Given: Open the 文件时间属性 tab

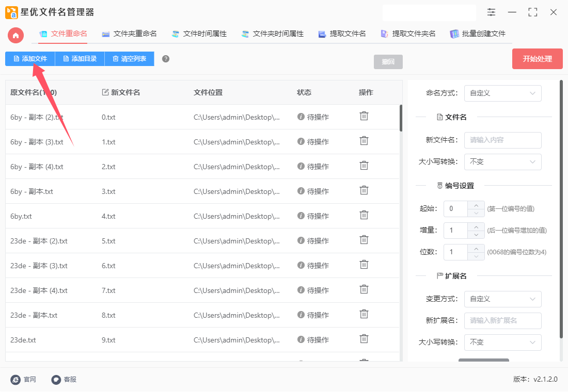Looking at the screenshot, I should point(199,34).
